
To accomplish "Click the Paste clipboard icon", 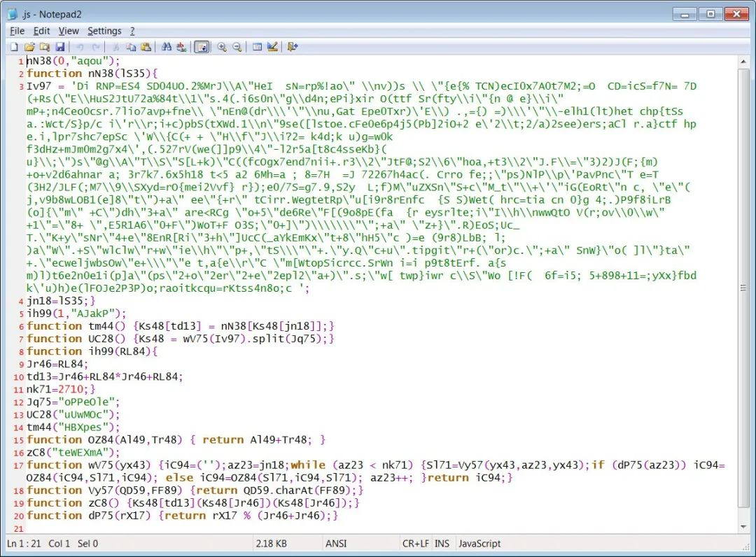I will [x=146, y=47].
